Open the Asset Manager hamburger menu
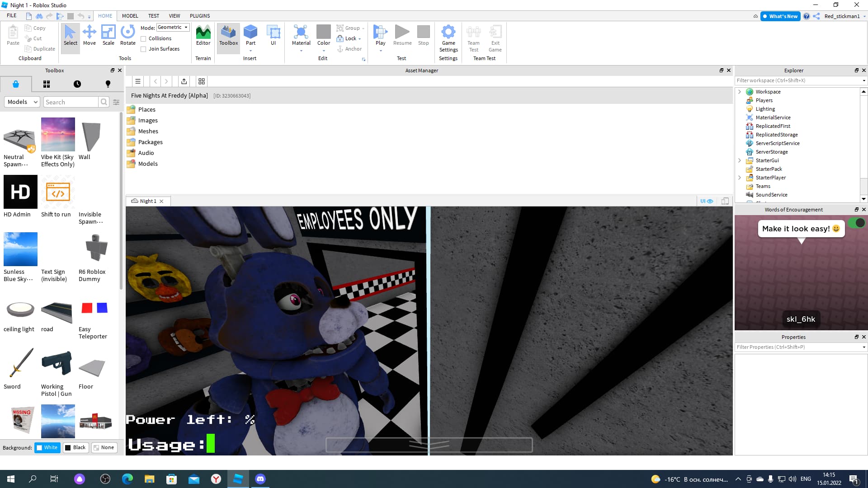The image size is (868, 488). coord(138,81)
